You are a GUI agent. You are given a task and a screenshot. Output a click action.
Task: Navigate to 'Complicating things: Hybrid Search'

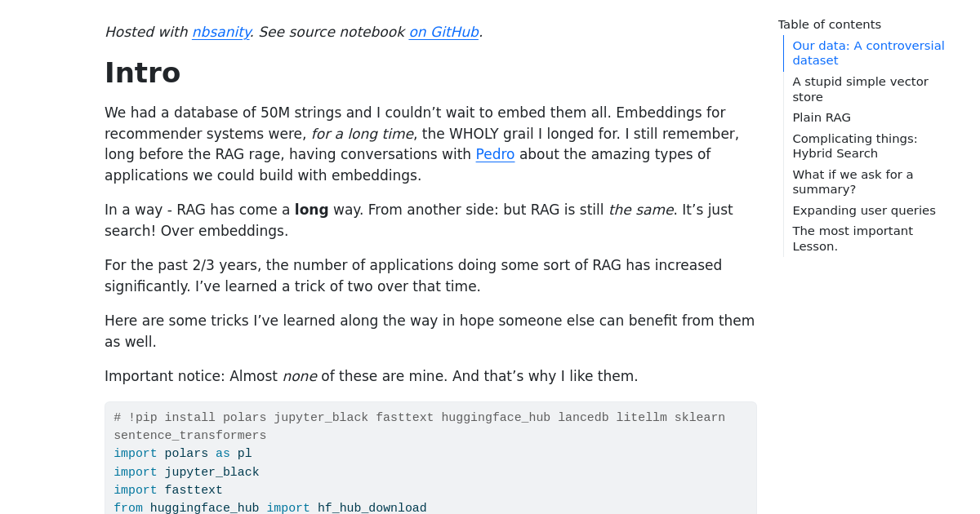854,145
